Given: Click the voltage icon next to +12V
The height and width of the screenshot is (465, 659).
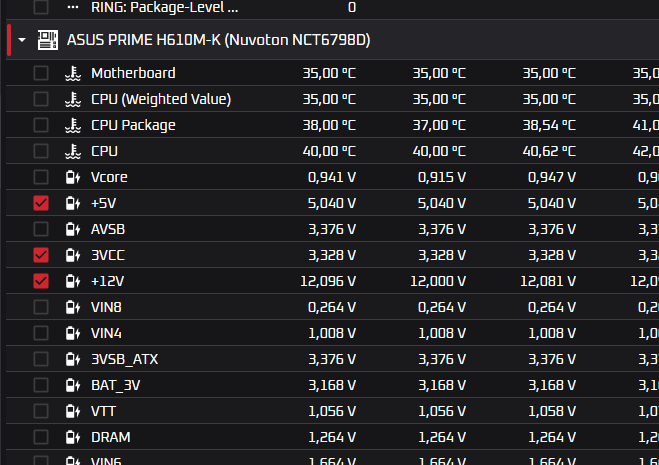Looking at the screenshot, I should (x=73, y=281).
